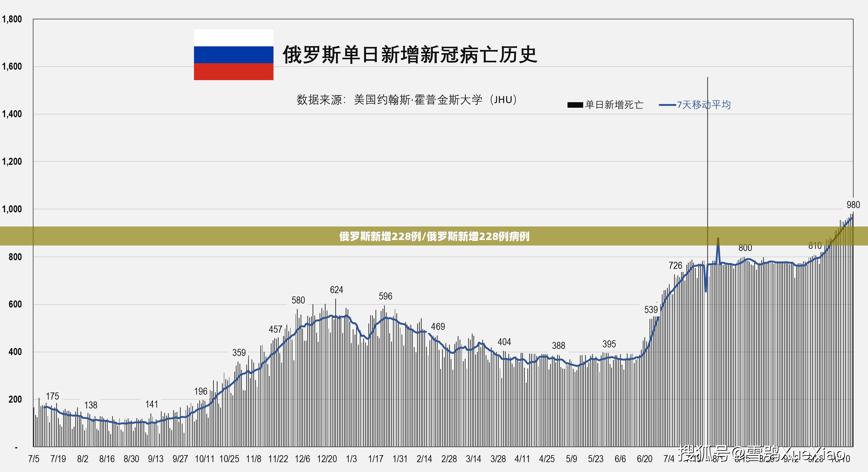Click the 7/19 date label
The height and width of the screenshot is (472, 868).
[58, 459]
